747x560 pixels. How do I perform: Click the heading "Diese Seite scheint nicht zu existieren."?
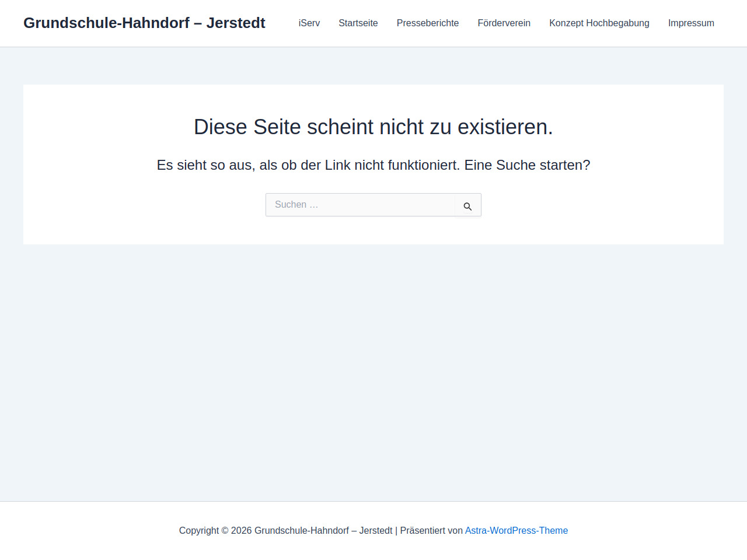(x=373, y=127)
